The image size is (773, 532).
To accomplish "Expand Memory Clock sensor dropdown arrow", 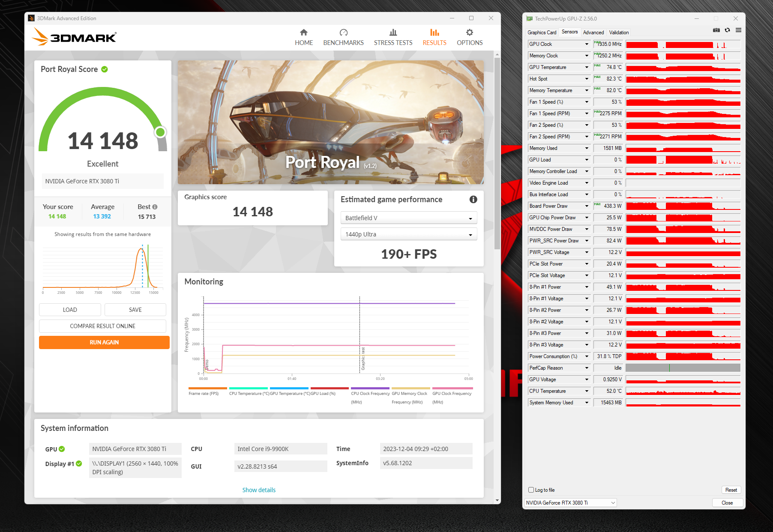I will [587, 56].
